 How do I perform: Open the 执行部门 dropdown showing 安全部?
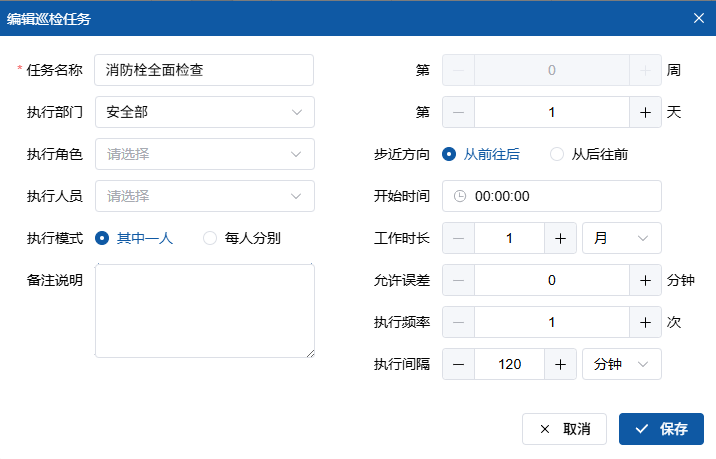pos(204,112)
